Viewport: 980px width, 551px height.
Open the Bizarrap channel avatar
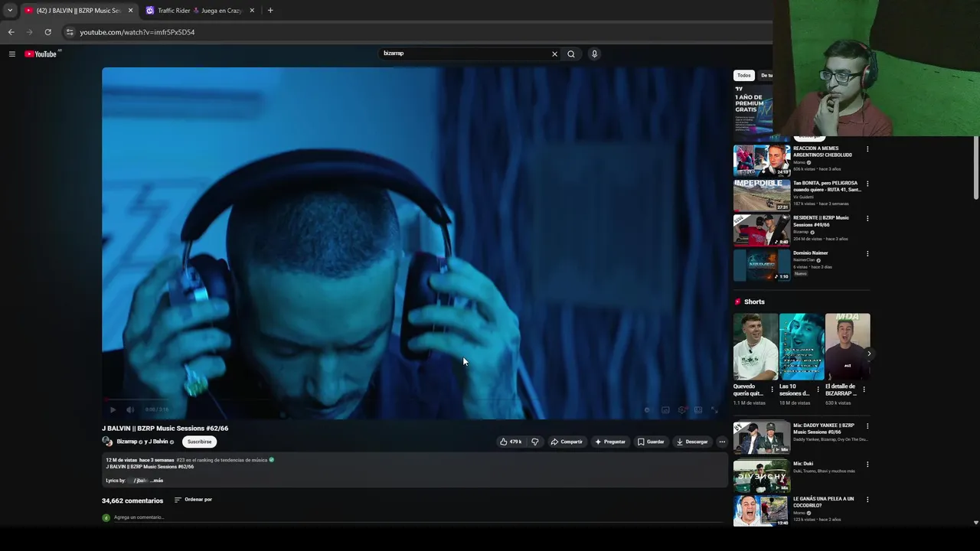click(x=107, y=442)
